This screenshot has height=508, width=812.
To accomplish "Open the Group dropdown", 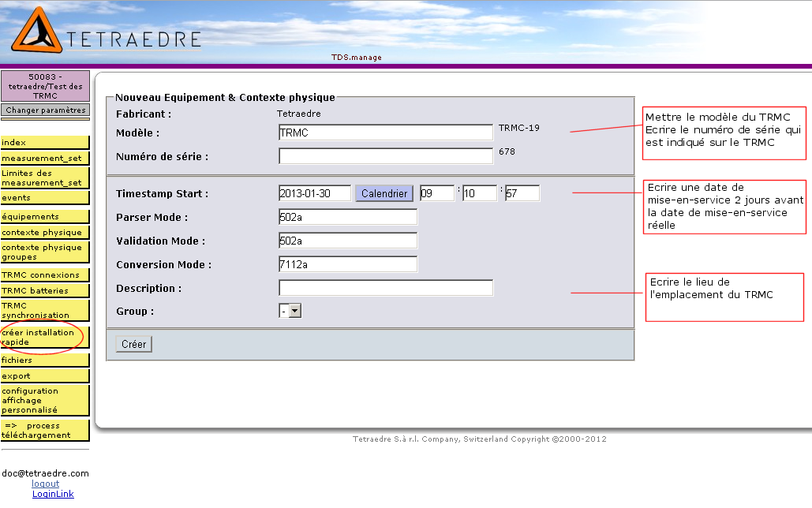I will click(290, 312).
